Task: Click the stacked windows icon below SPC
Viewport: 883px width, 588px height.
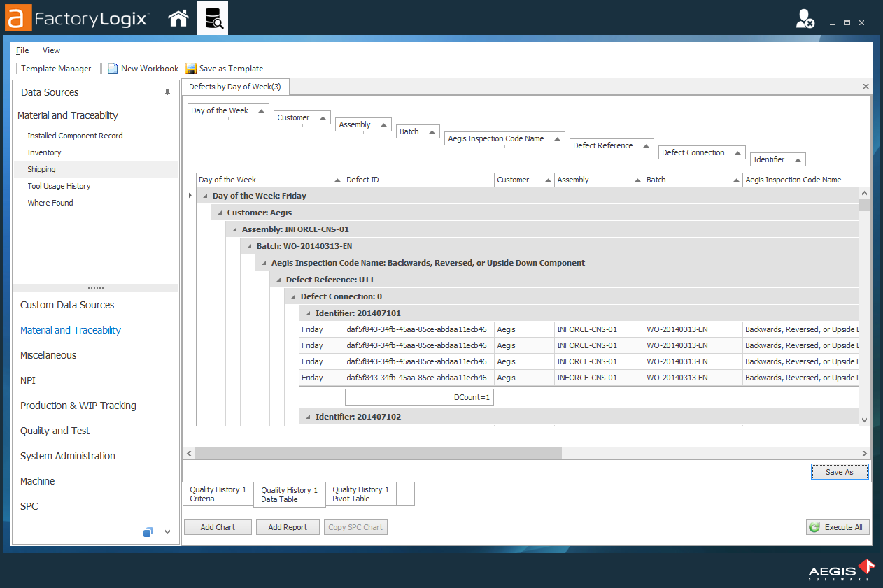Action: (148, 532)
